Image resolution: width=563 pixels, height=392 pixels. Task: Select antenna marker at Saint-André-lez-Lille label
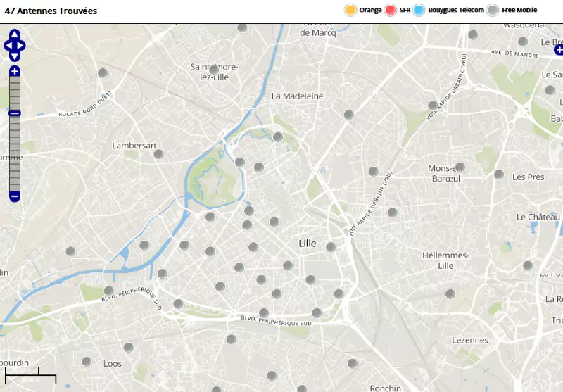coord(214,70)
